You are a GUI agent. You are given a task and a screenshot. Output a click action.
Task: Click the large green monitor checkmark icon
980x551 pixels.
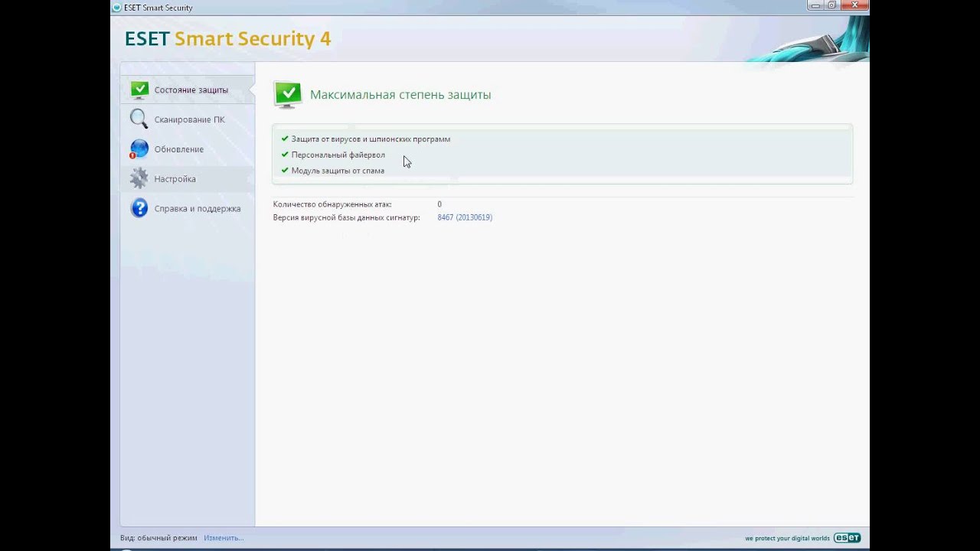[x=288, y=95]
